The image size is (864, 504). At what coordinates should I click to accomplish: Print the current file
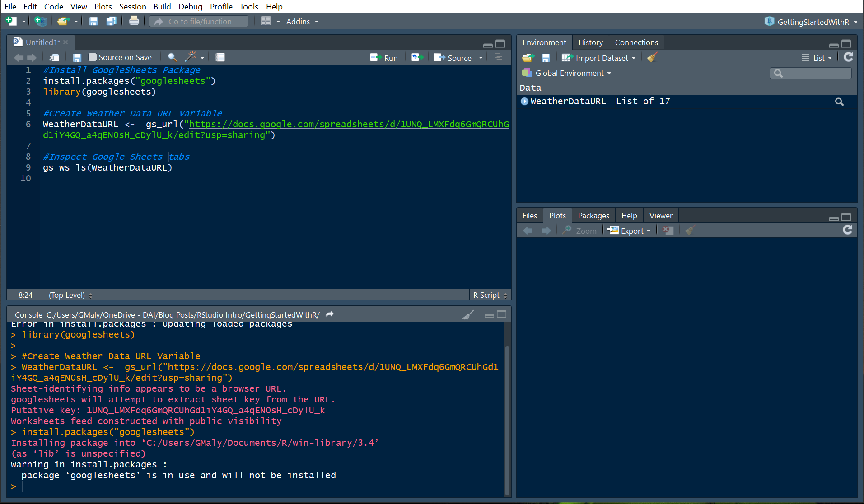click(x=134, y=21)
